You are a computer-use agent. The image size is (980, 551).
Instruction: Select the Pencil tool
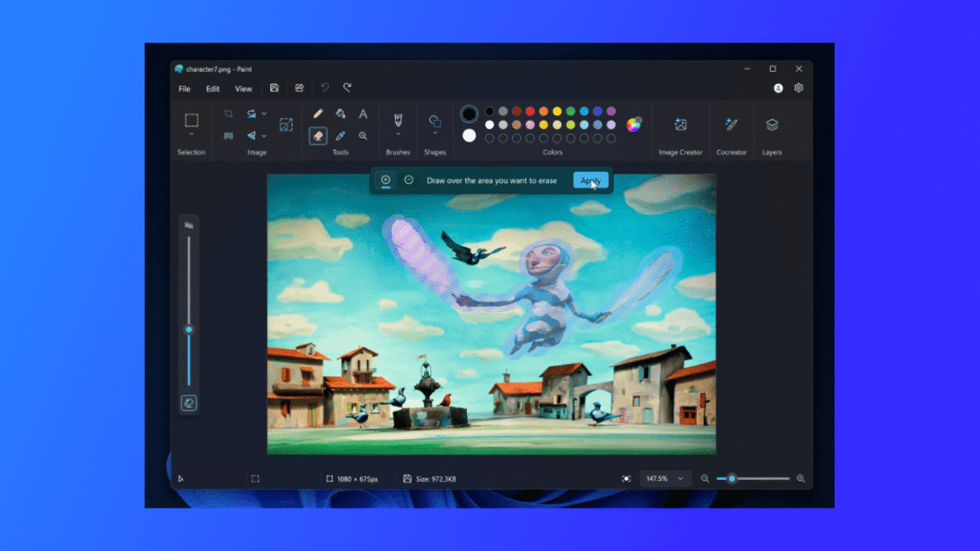[318, 113]
